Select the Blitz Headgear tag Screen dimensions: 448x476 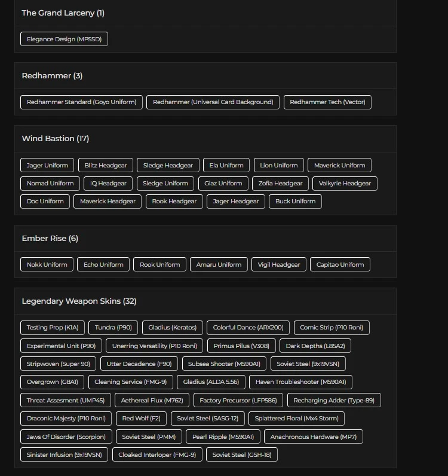tap(106, 166)
